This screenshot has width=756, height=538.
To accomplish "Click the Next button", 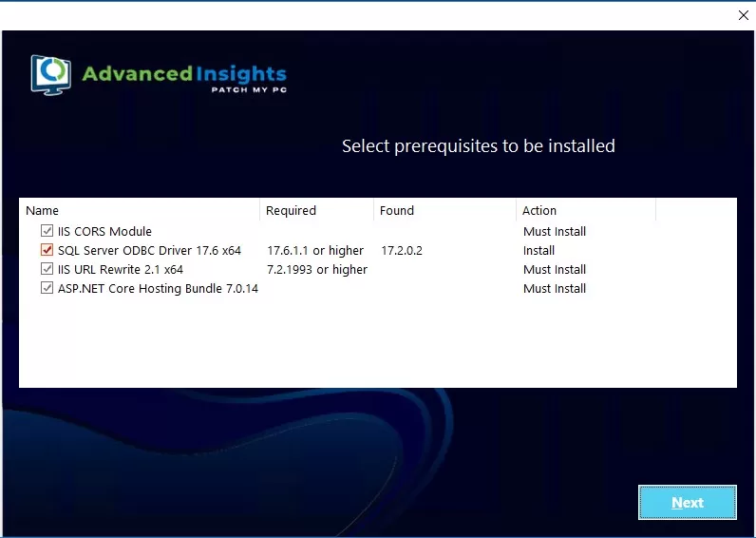I will (x=687, y=502).
